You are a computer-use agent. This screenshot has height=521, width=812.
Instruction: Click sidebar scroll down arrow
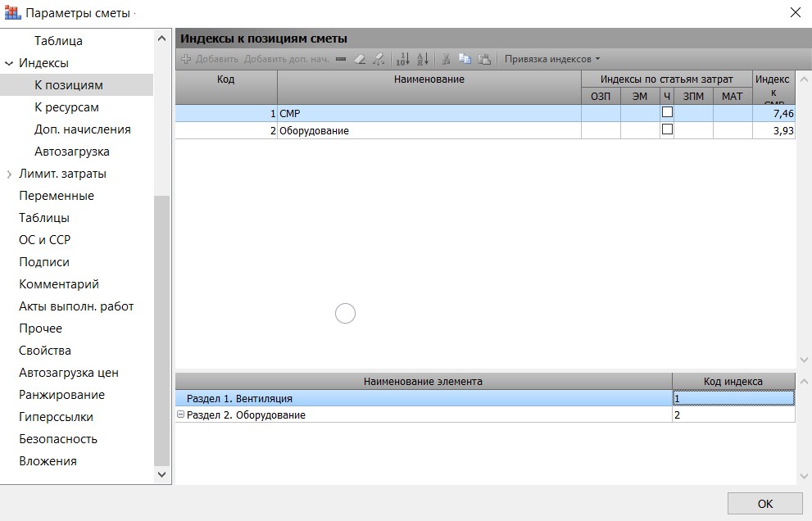pyautogui.click(x=161, y=474)
